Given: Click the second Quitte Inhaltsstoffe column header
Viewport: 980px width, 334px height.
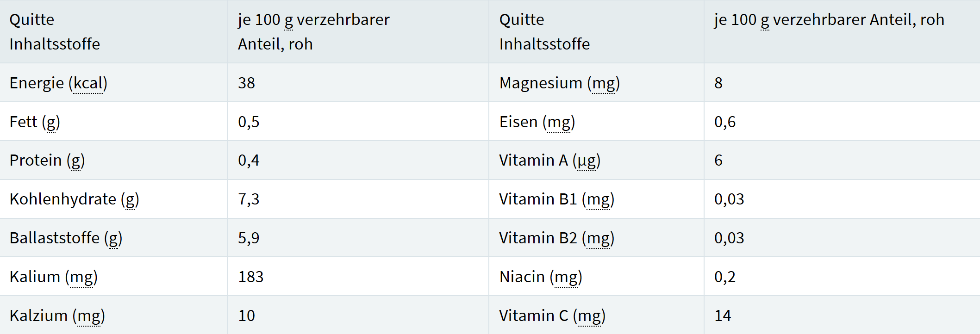Looking at the screenshot, I should coord(544,32).
